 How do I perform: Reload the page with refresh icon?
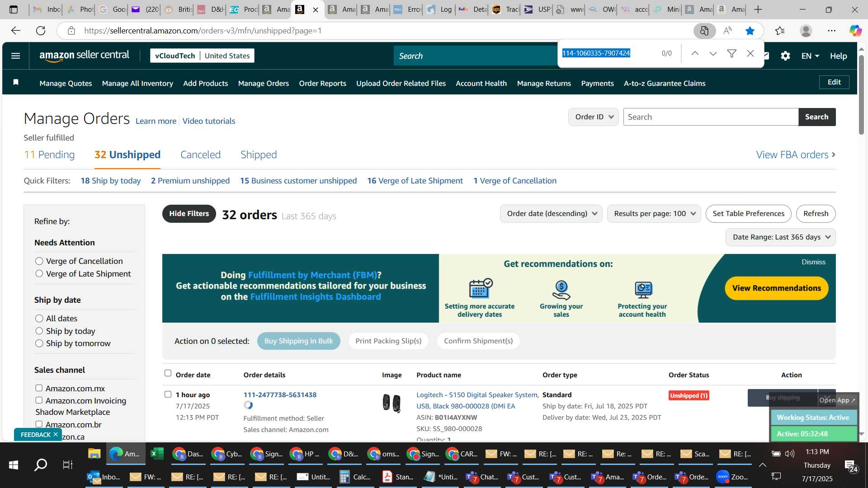coord(41,31)
